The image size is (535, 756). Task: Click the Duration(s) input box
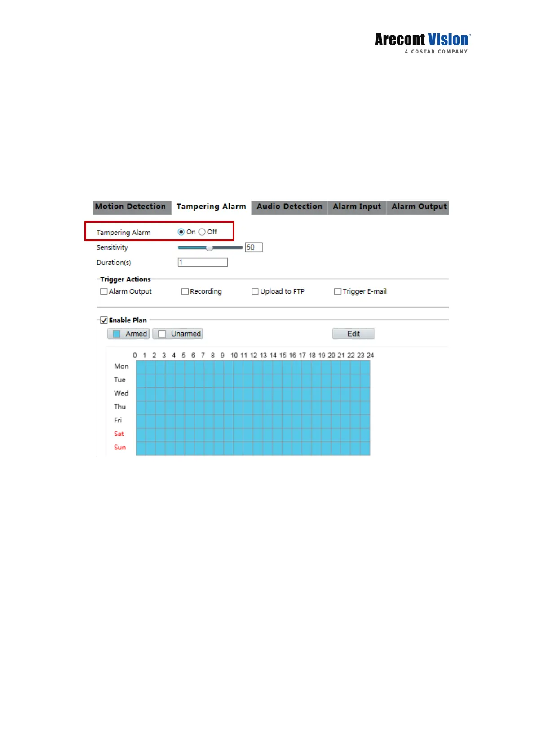pos(203,262)
